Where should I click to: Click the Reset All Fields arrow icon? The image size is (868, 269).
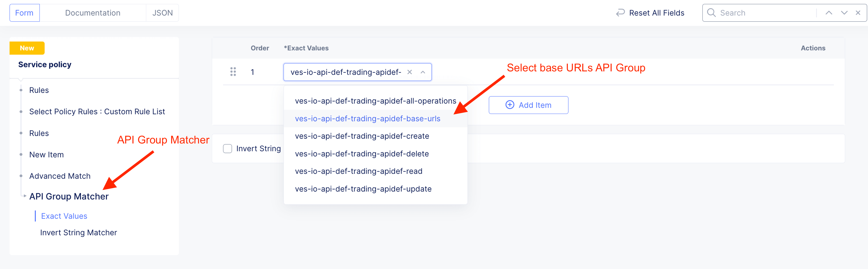(620, 13)
